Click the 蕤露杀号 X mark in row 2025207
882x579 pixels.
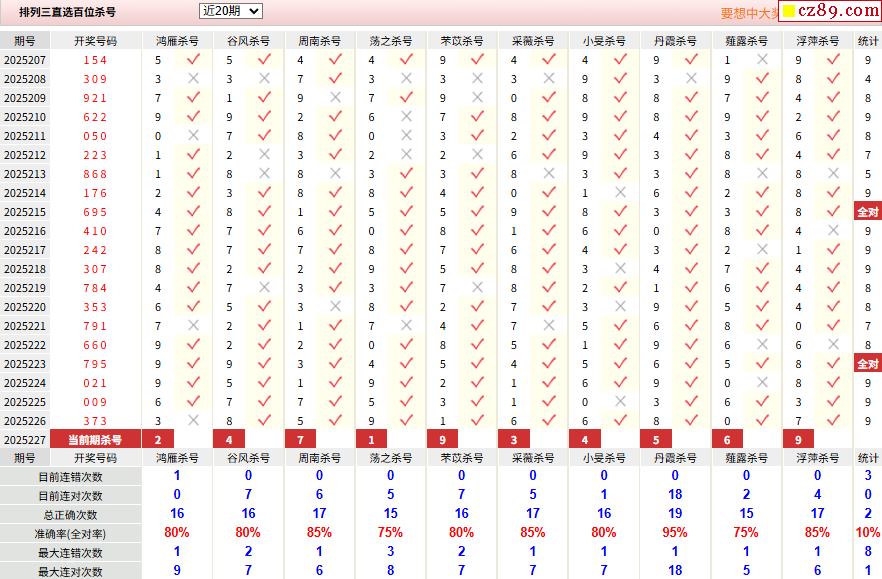pyautogui.click(x=763, y=59)
